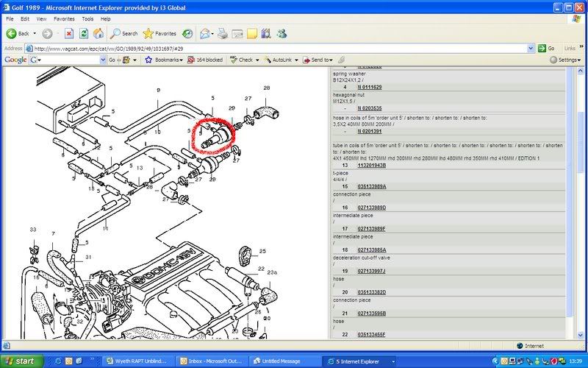Click the Google toolbar Go search button
588x368 pixels.
pyautogui.click(x=112, y=60)
